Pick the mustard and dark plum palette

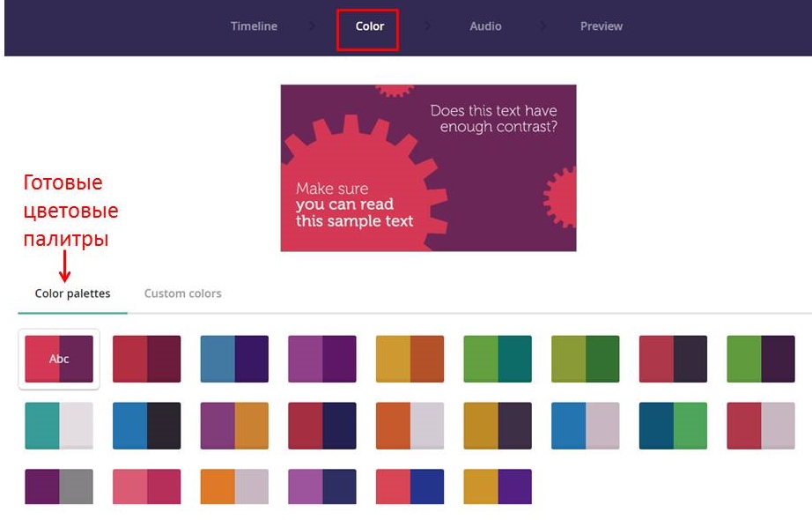(x=498, y=426)
